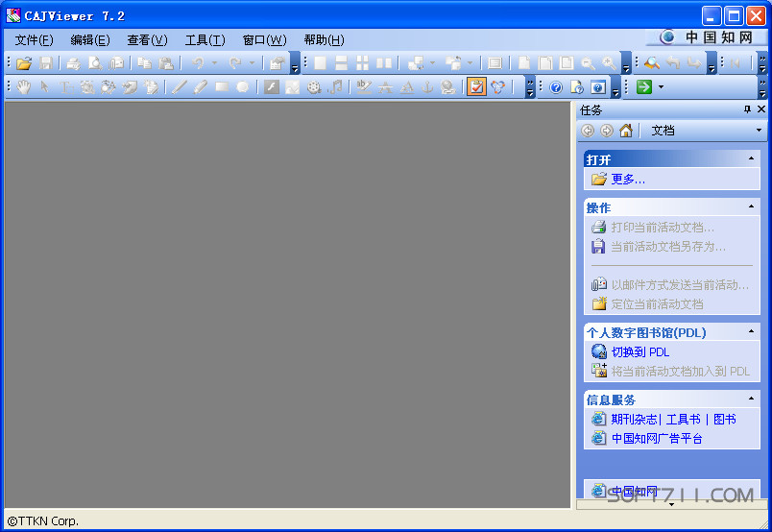Click the Redo arrow icon
772x532 pixels.
(x=235, y=63)
